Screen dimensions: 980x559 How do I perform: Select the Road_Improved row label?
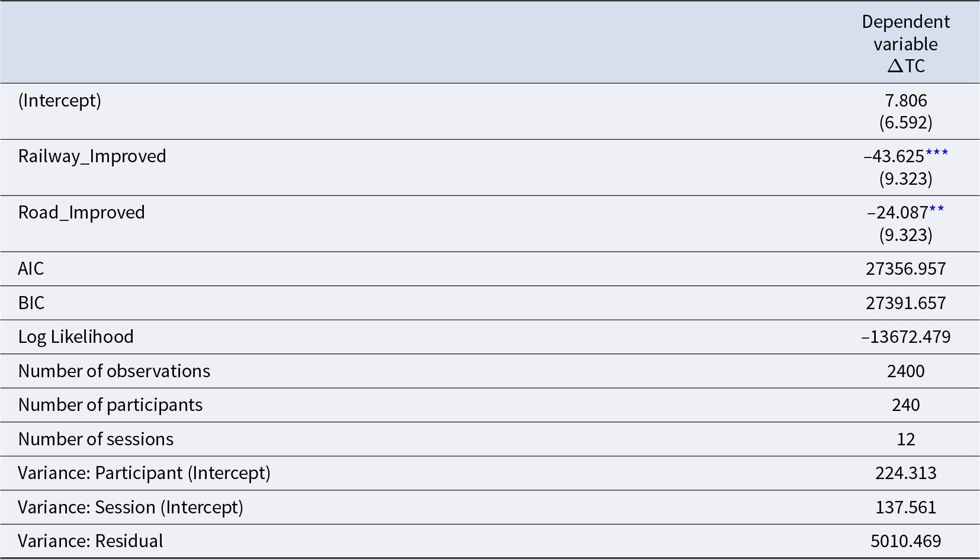(82, 213)
